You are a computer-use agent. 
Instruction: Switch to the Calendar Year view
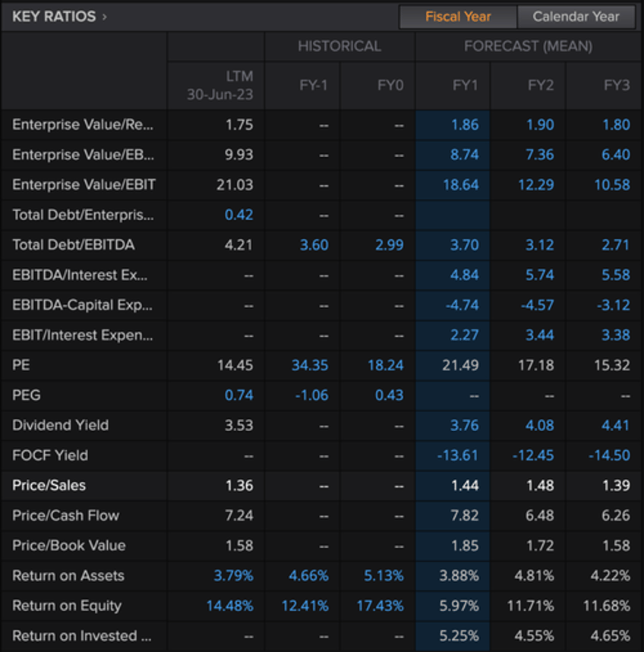pyautogui.click(x=576, y=17)
